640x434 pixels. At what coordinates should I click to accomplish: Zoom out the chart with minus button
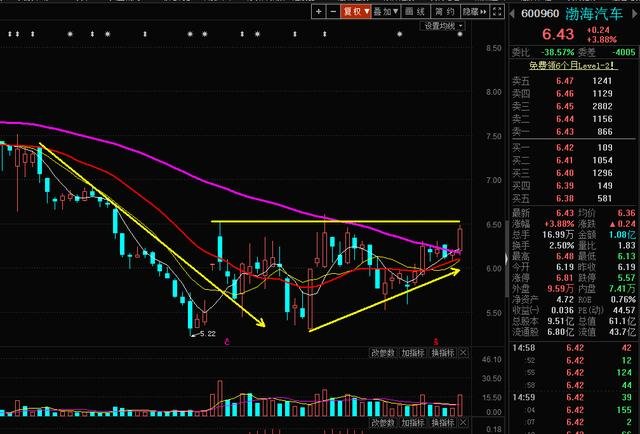[x=333, y=12]
